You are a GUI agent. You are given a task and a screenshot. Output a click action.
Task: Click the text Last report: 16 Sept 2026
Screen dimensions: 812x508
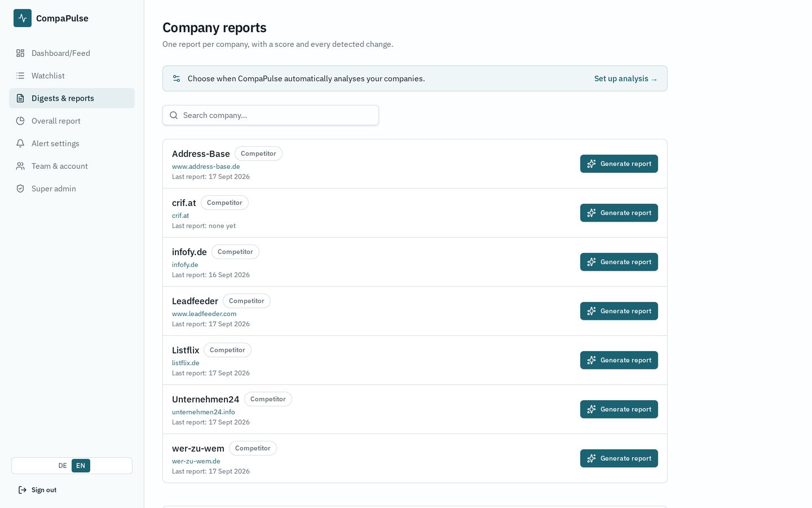pos(211,275)
